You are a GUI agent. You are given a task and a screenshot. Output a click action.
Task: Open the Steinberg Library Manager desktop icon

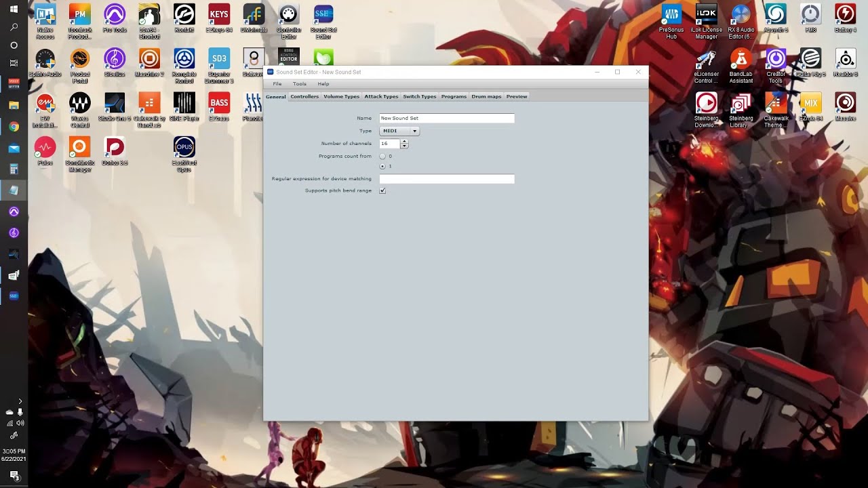741,110
